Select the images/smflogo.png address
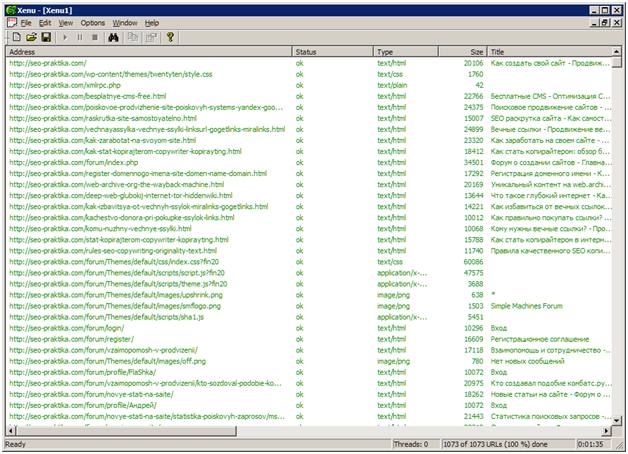Image resolution: width=628 pixels, height=454 pixels. pyautogui.click(x=115, y=306)
